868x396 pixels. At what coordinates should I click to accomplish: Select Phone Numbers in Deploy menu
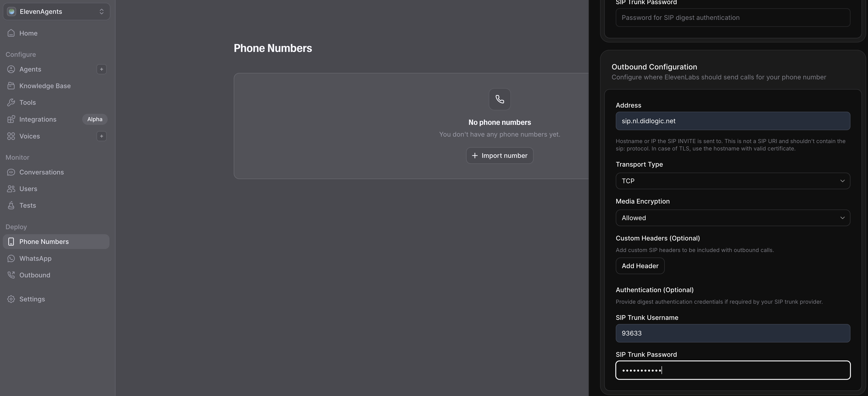click(44, 242)
